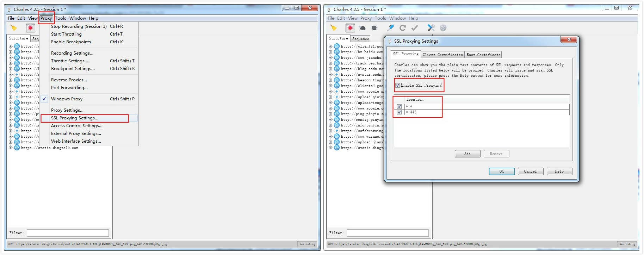This screenshot has height=255, width=644.
Task: Toggle Enable SSL Proxying checkbox
Action: 397,86
